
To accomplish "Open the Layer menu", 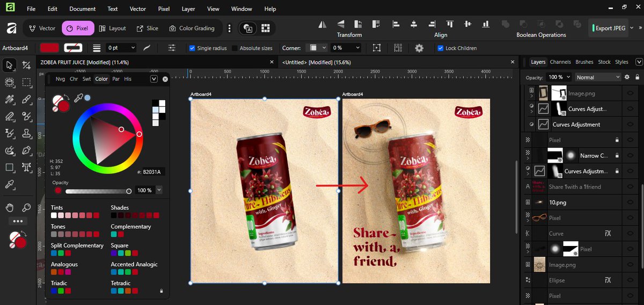I will 188,9.
